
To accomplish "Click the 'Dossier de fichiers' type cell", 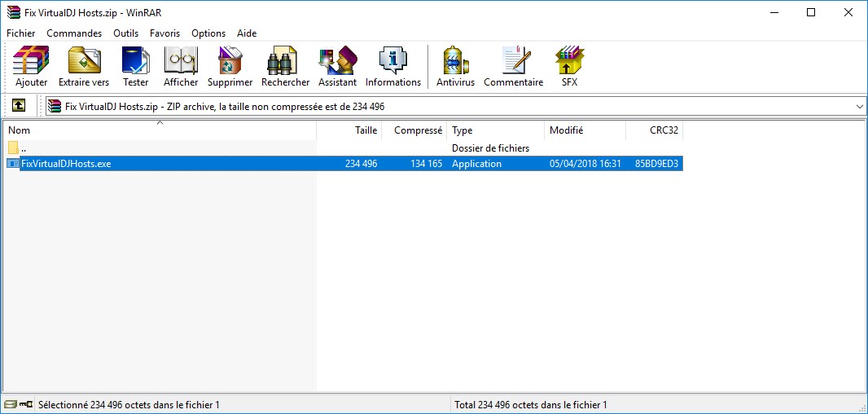I will click(x=490, y=148).
